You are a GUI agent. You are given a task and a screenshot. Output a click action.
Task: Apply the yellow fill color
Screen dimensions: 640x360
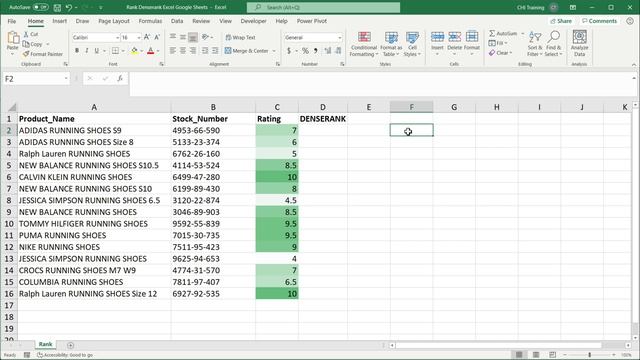pos(134,51)
